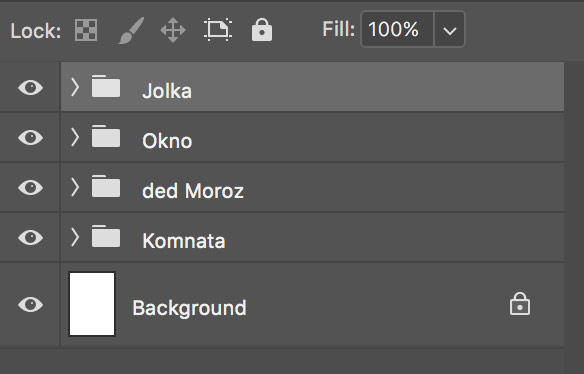Viewport: 584px width, 374px height.
Task: Expand the Okno group
Action: click(x=75, y=137)
